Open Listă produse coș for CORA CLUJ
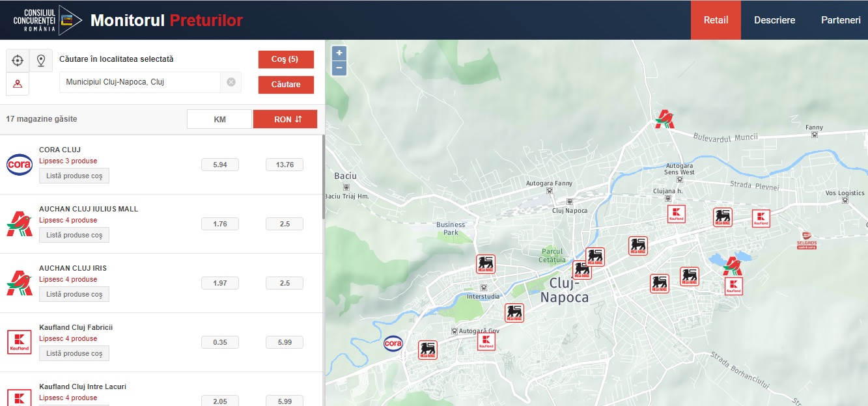 click(x=74, y=176)
